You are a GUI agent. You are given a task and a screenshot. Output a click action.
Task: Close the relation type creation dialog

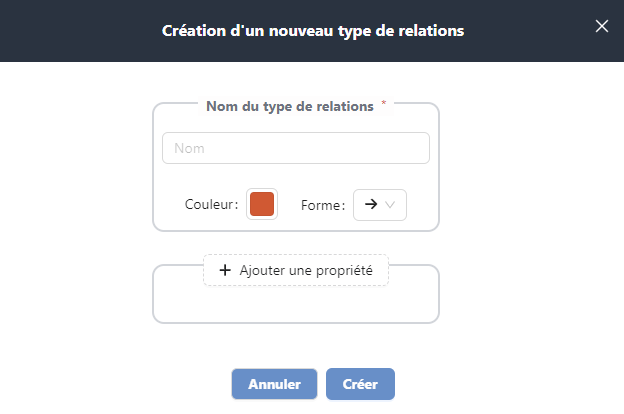point(602,26)
